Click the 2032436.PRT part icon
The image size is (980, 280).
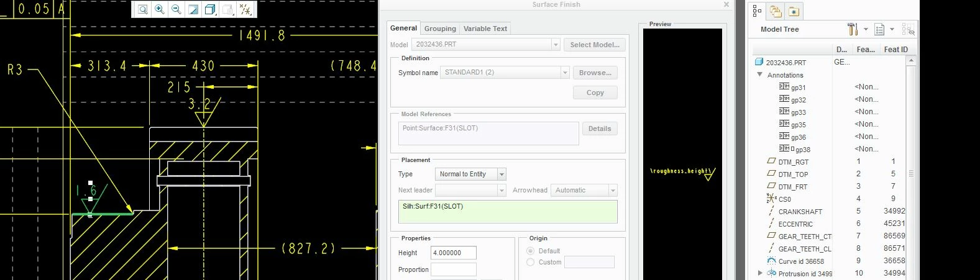pos(759,62)
